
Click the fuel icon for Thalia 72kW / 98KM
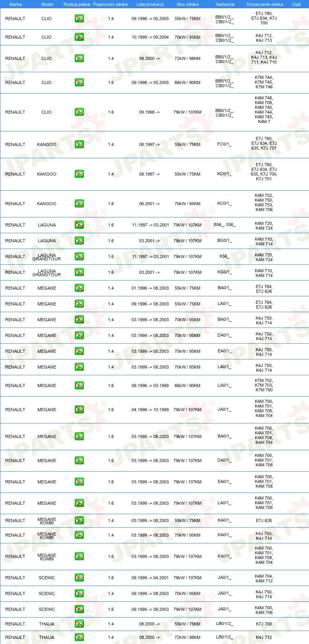79,637
